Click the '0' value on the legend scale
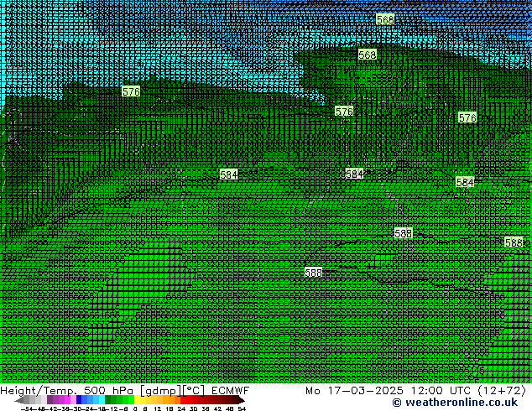 click(x=135, y=408)
